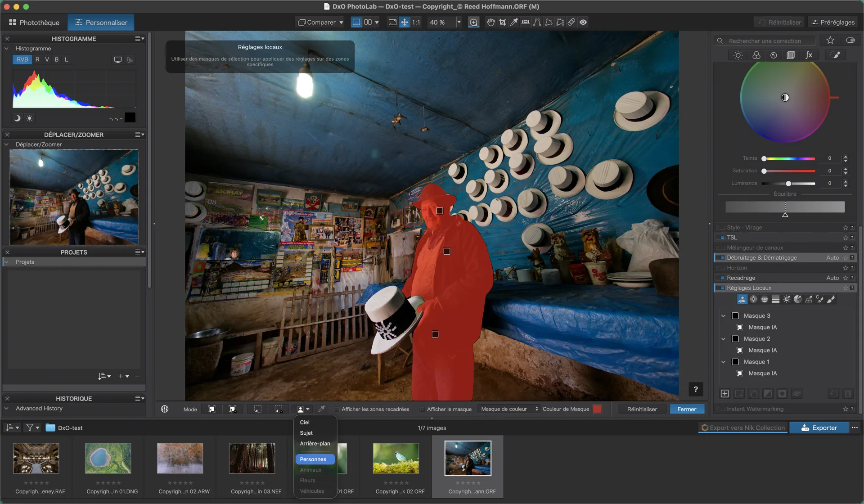864x504 pixels.
Task: Click the monitor gamut warning icon
Action: click(x=117, y=60)
